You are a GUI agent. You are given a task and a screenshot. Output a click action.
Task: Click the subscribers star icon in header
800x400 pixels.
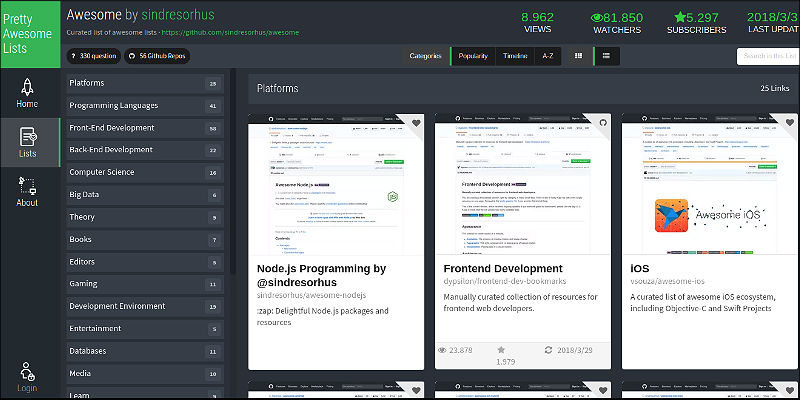click(680, 17)
